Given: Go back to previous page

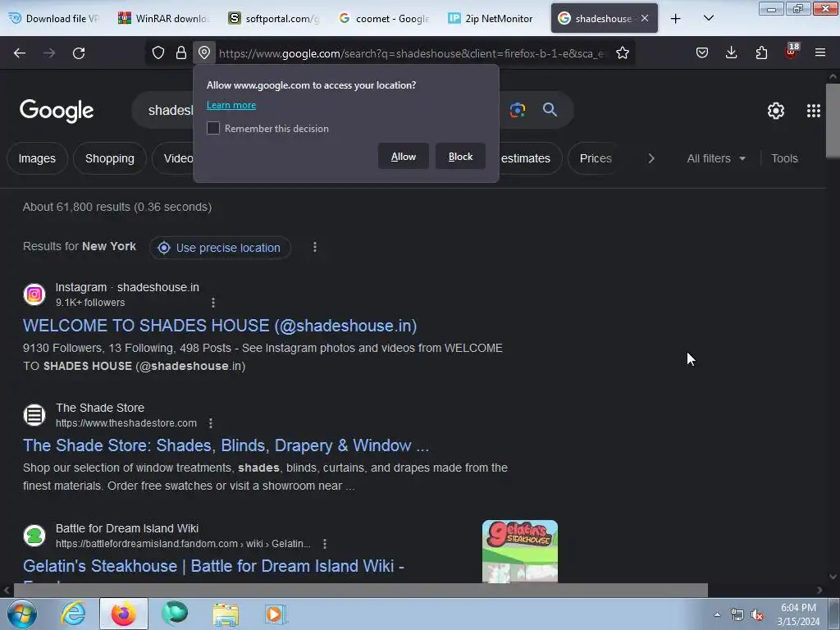Looking at the screenshot, I should pos(20,53).
